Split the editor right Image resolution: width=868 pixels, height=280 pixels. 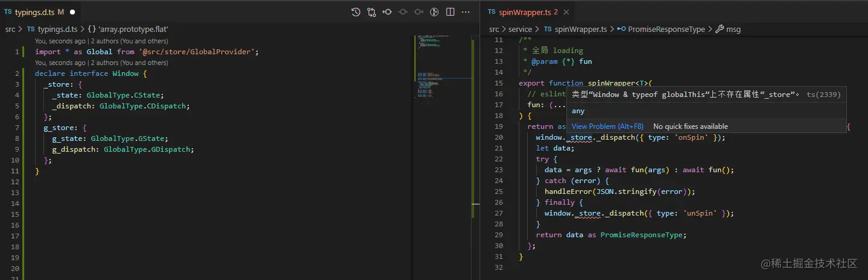click(450, 11)
